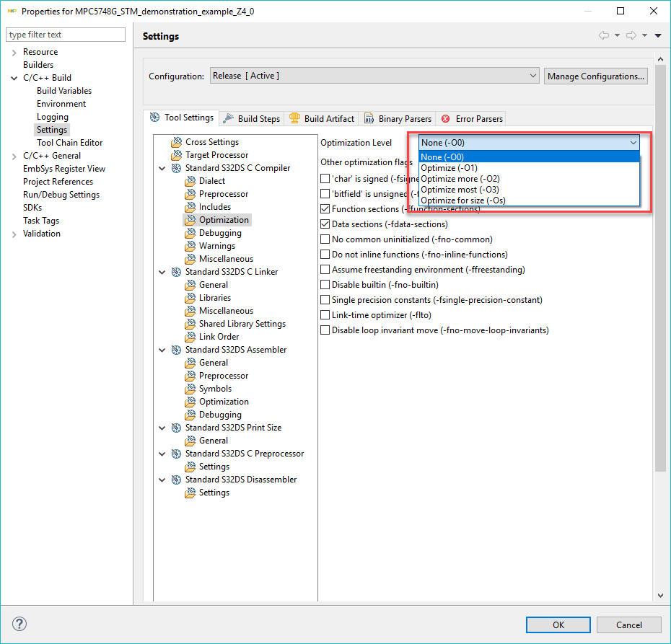
Task: Click the Cross Settings folder icon
Action: pos(176,142)
